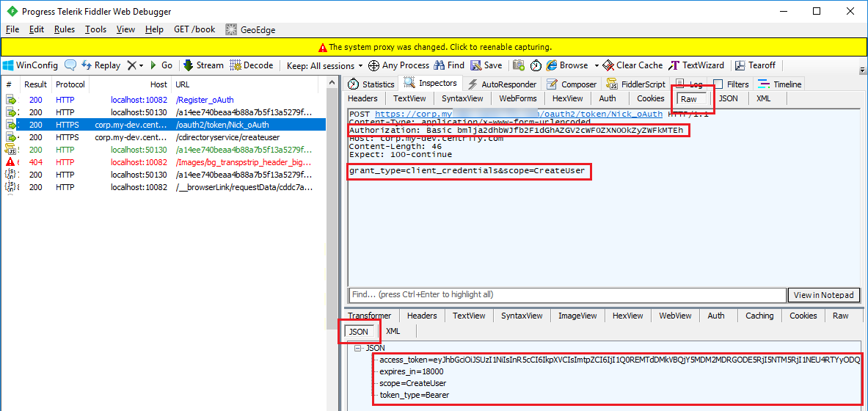Click Any Process target picker
Image resolution: width=868 pixels, height=411 pixels.
[x=398, y=65]
